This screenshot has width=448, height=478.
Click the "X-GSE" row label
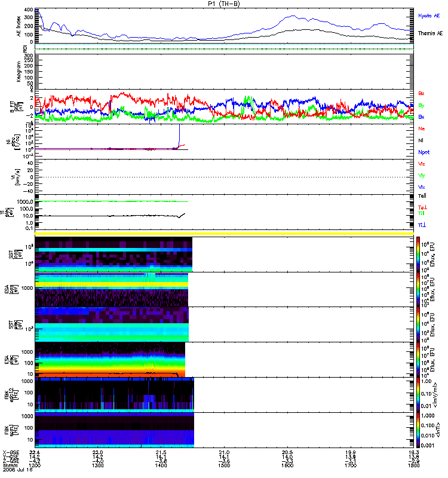11,452
